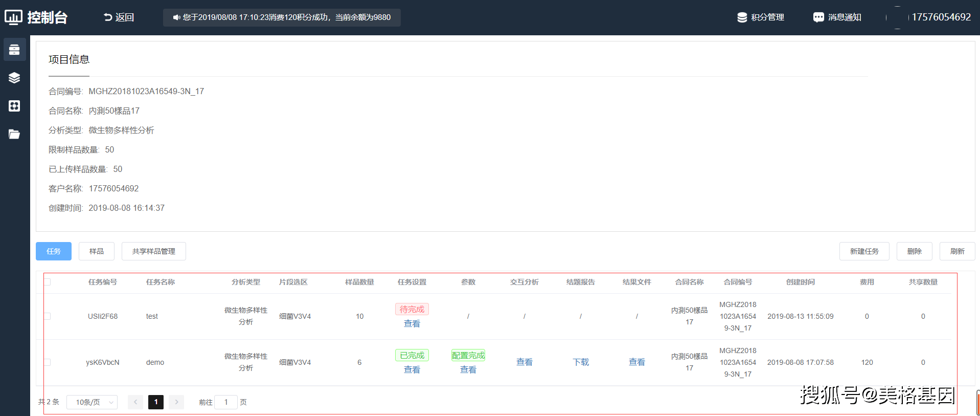Check the box for task USIi2F68
This screenshot has width=980, height=416.
click(48, 316)
